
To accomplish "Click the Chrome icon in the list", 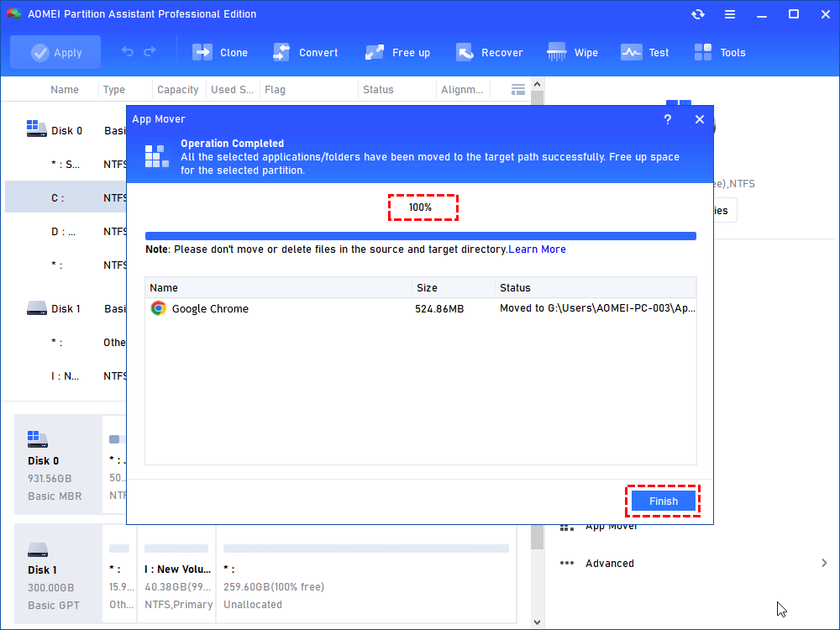I will pos(159,308).
